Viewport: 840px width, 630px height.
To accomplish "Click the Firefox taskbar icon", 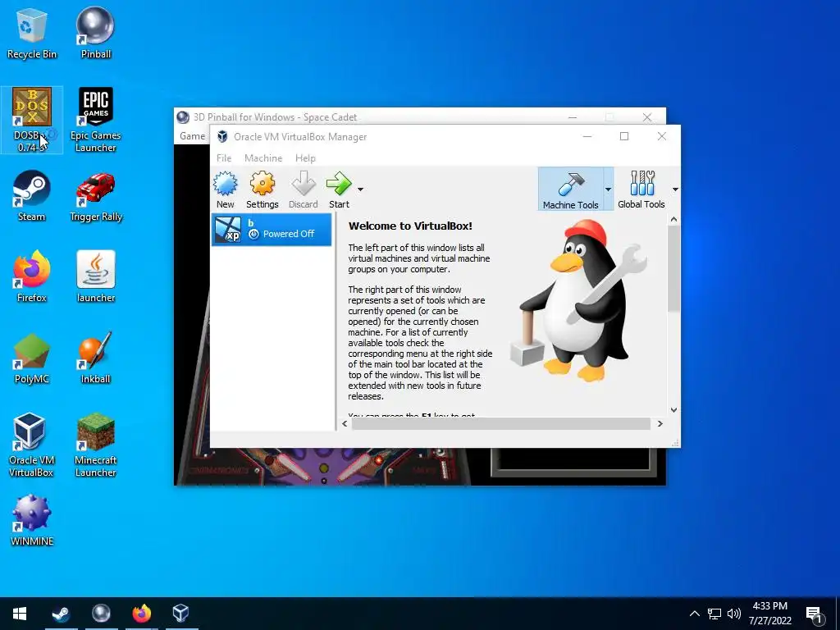I will 141,614.
